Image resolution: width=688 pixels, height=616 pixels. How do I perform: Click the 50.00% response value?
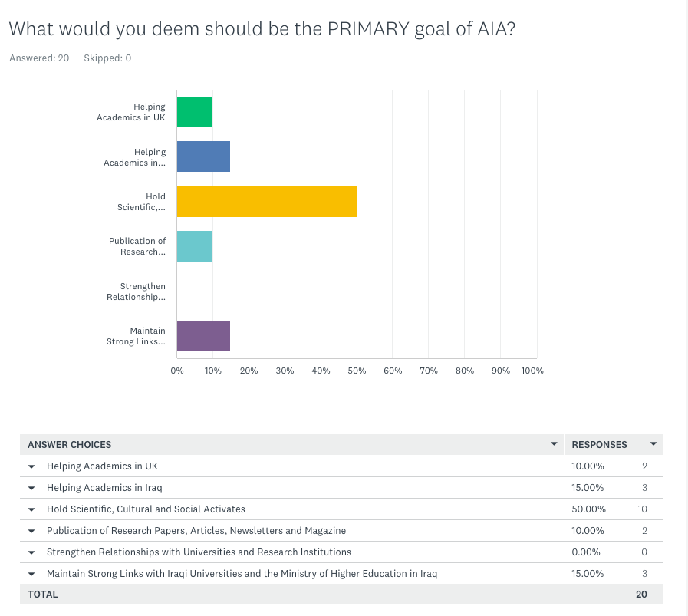tap(588, 509)
